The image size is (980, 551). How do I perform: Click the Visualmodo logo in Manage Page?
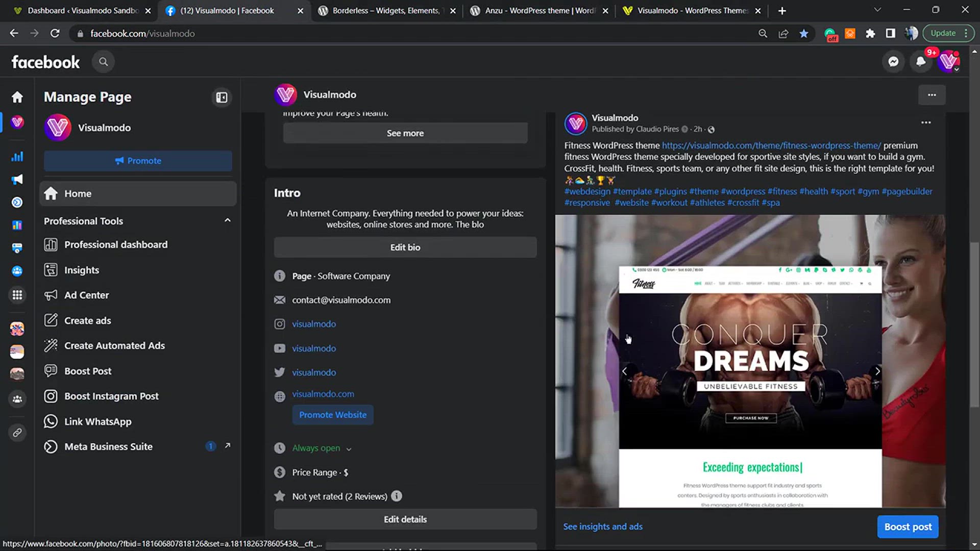[x=58, y=128]
